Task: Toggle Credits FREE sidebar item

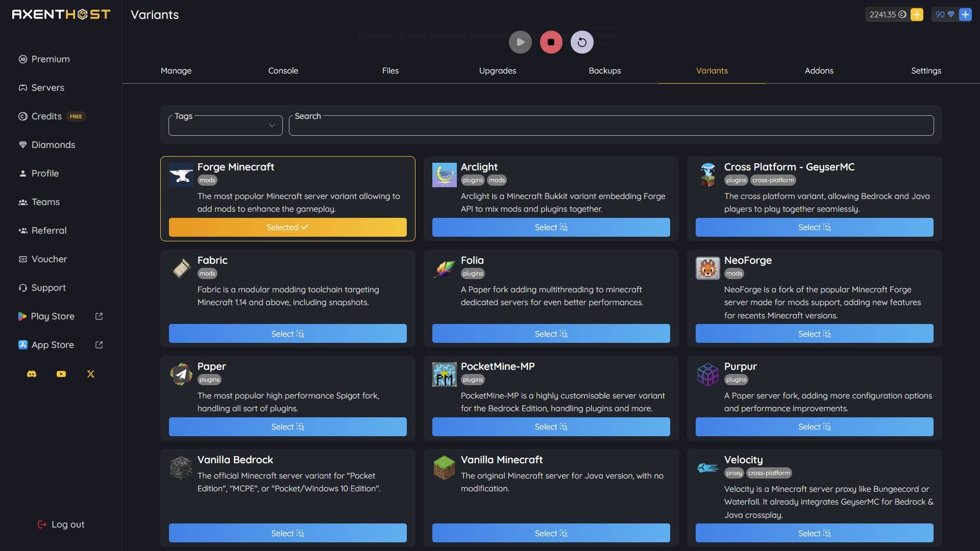Action: pyautogui.click(x=61, y=116)
